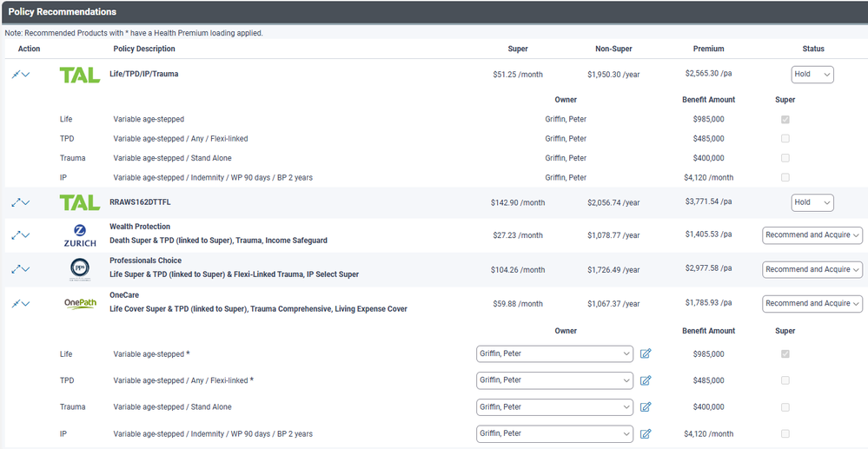868x449 pixels.
Task: Click the Zurich logo thumbnail
Action: pyautogui.click(x=79, y=235)
